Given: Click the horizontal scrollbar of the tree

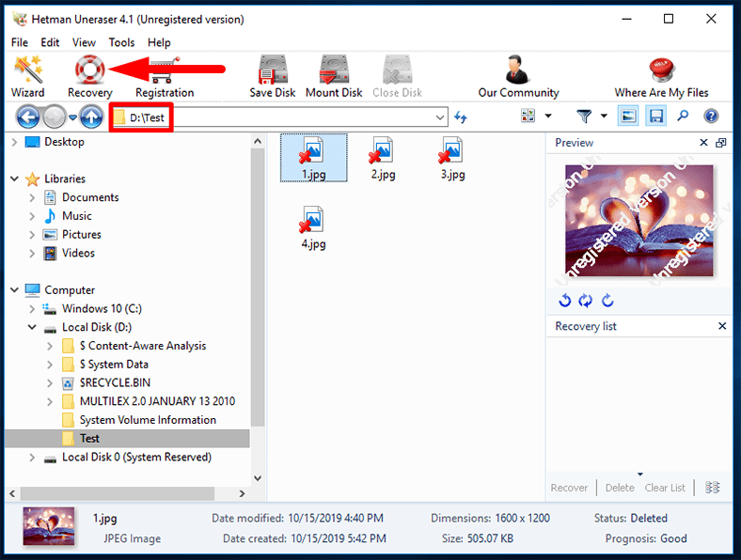Looking at the screenshot, I should click(118, 493).
